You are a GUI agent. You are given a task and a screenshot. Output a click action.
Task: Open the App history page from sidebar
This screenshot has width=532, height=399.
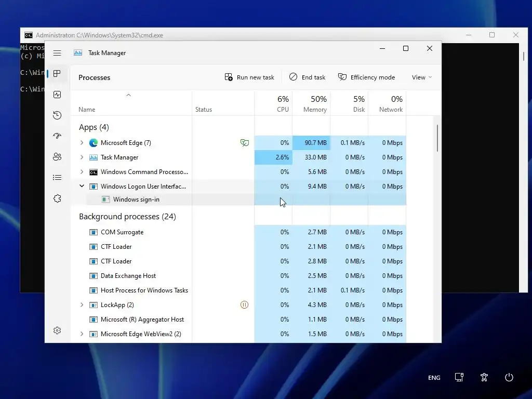point(57,115)
